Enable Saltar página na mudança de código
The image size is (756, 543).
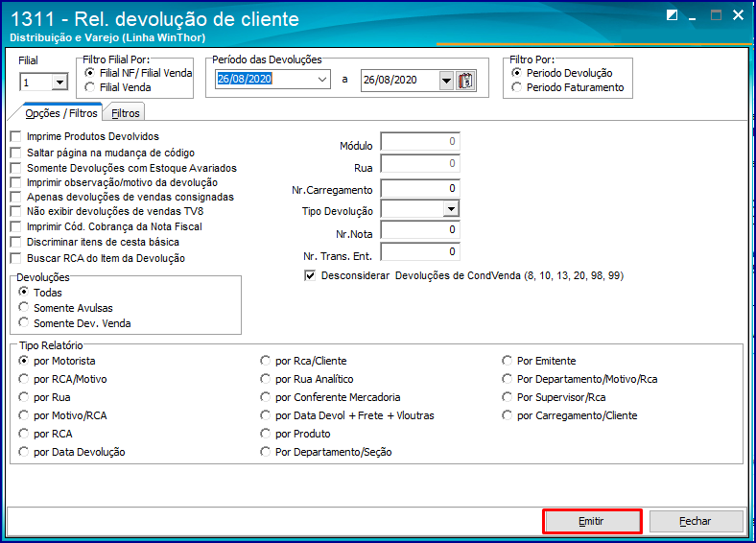(16, 153)
